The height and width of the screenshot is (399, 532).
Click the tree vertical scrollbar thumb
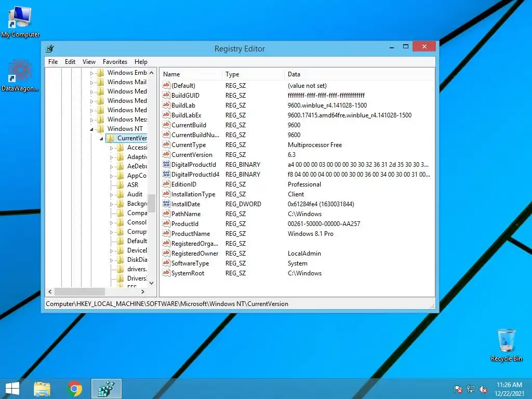click(151, 203)
